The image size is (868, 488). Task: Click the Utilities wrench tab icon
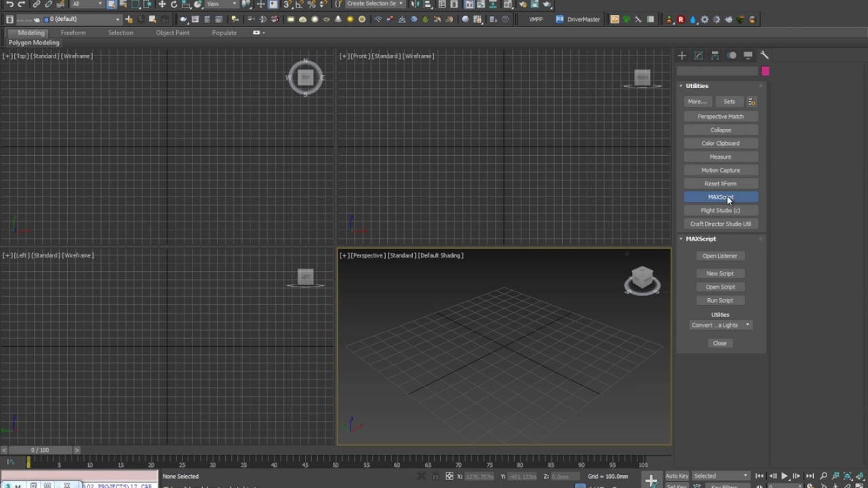[764, 56]
